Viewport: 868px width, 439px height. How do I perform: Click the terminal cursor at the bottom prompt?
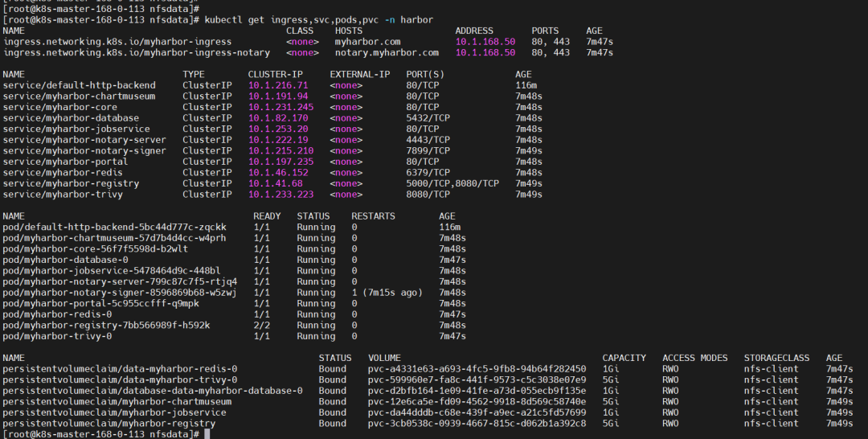pos(207,434)
